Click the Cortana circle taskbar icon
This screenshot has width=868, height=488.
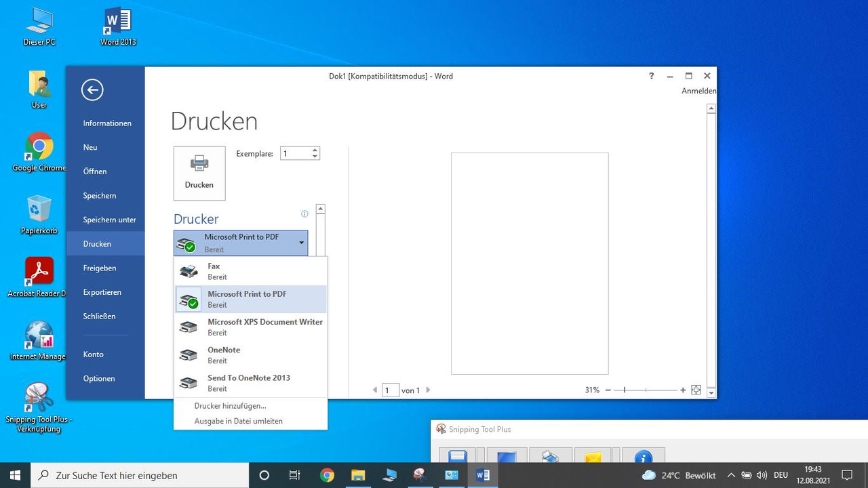click(x=264, y=475)
